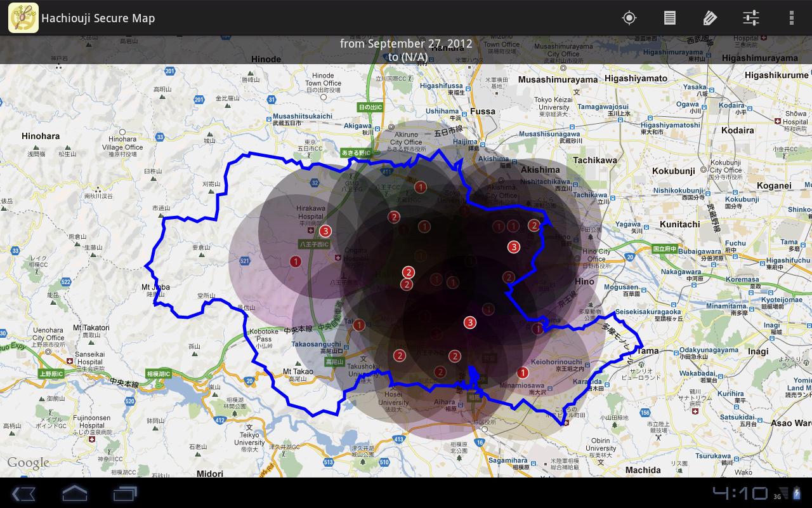Tap the battery status icon

(x=796, y=493)
